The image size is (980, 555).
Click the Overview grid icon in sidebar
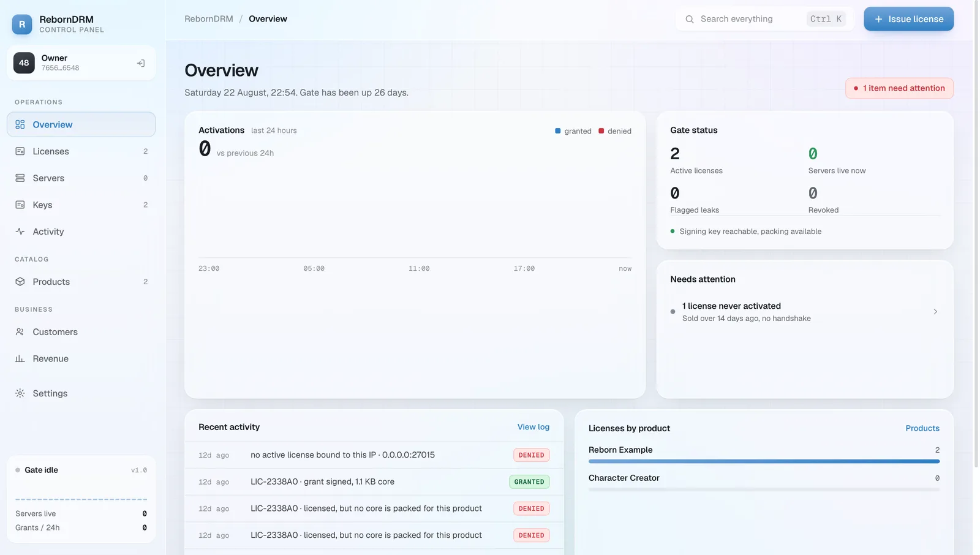(20, 124)
